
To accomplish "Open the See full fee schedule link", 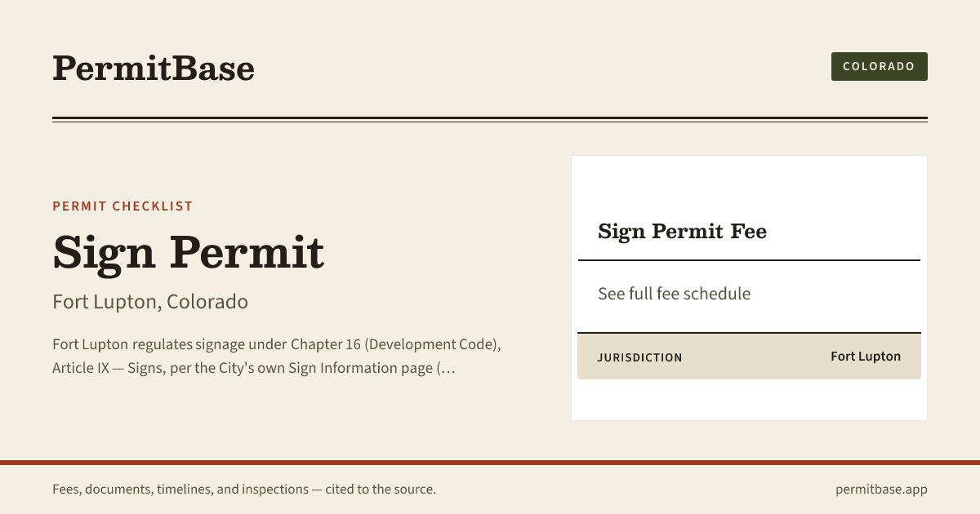I will 674,294.
